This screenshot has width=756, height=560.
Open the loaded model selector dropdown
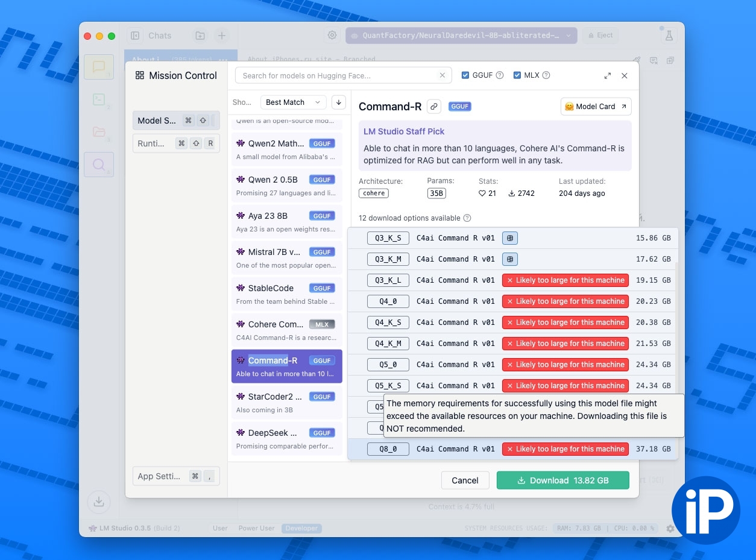461,36
